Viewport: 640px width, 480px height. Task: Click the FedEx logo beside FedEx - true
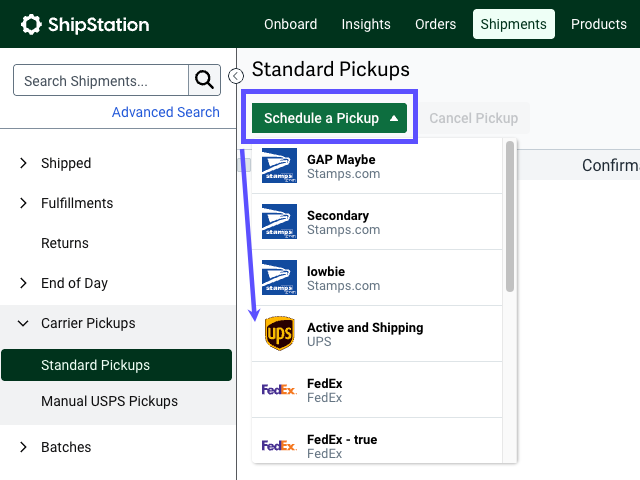tap(279, 446)
